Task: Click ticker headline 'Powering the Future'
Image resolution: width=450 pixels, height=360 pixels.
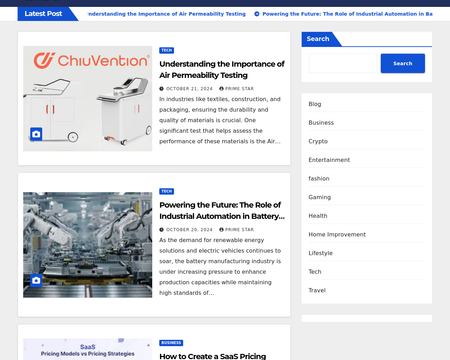Action: point(347,14)
